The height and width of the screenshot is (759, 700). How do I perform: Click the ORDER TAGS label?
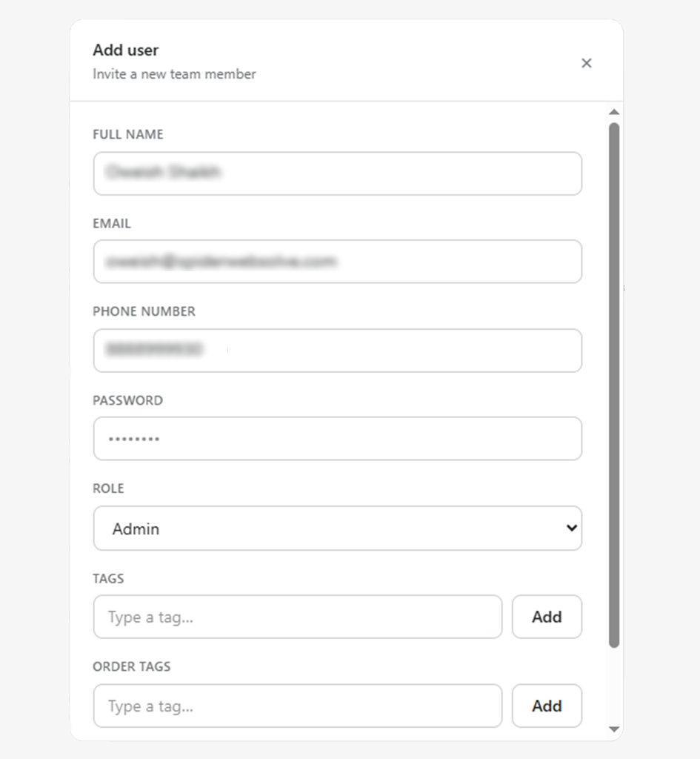(132, 666)
